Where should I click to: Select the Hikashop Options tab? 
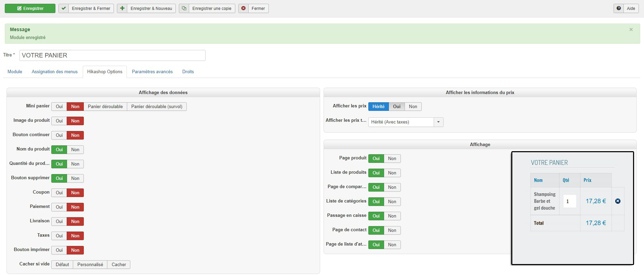click(105, 72)
